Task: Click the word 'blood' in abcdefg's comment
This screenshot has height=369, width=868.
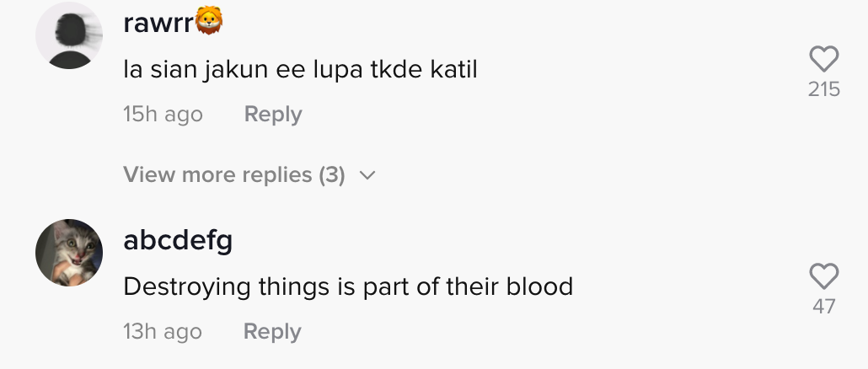Action: pos(540,286)
